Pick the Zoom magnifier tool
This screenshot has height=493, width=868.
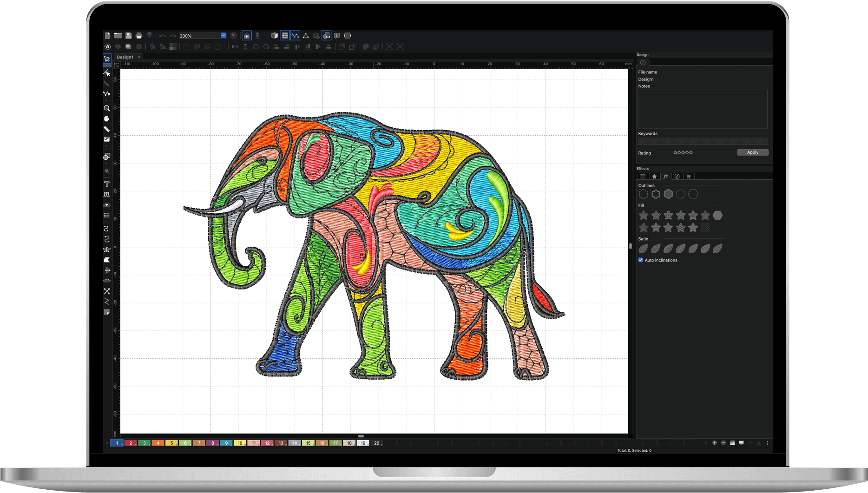tap(107, 108)
